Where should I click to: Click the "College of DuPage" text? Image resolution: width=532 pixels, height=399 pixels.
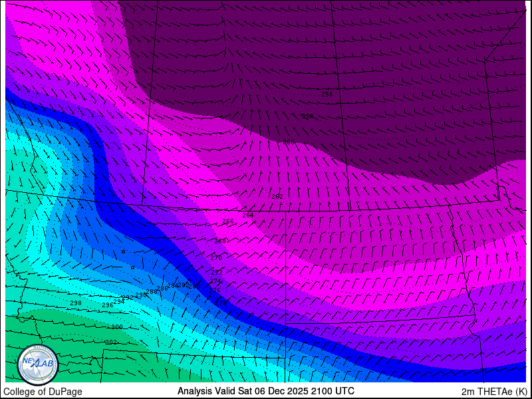point(43,392)
